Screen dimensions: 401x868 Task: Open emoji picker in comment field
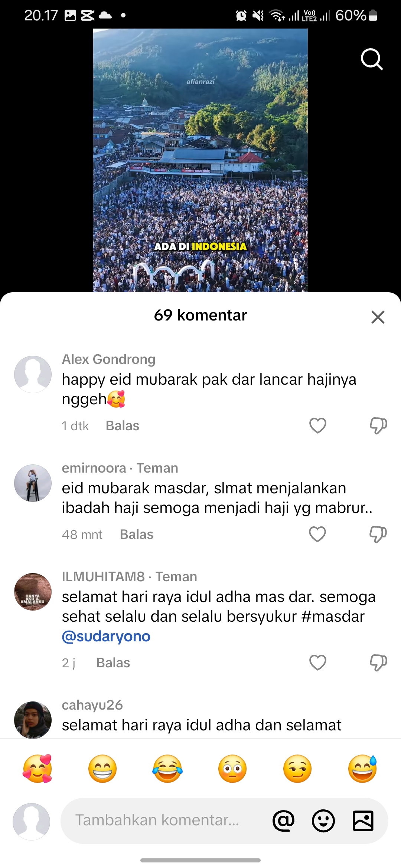pos(323,821)
